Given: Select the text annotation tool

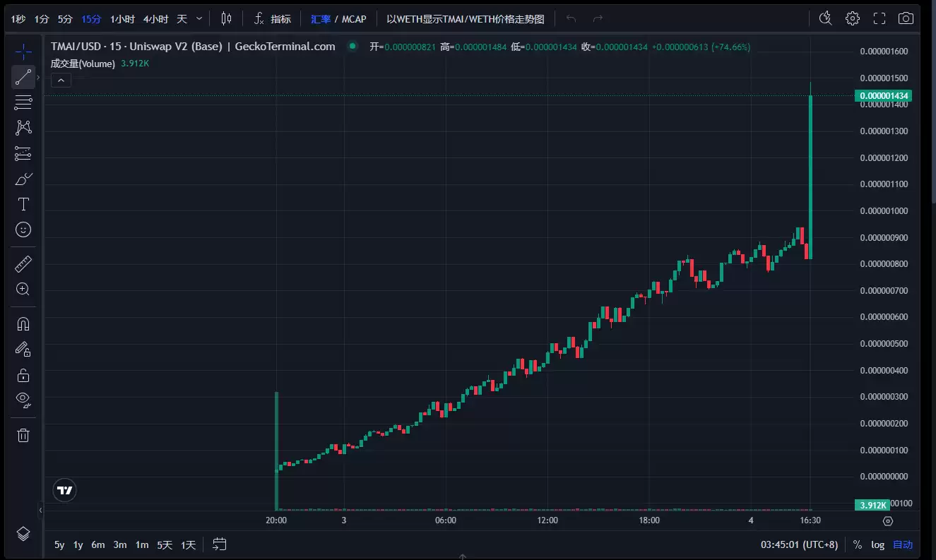Looking at the screenshot, I should click(x=23, y=204).
